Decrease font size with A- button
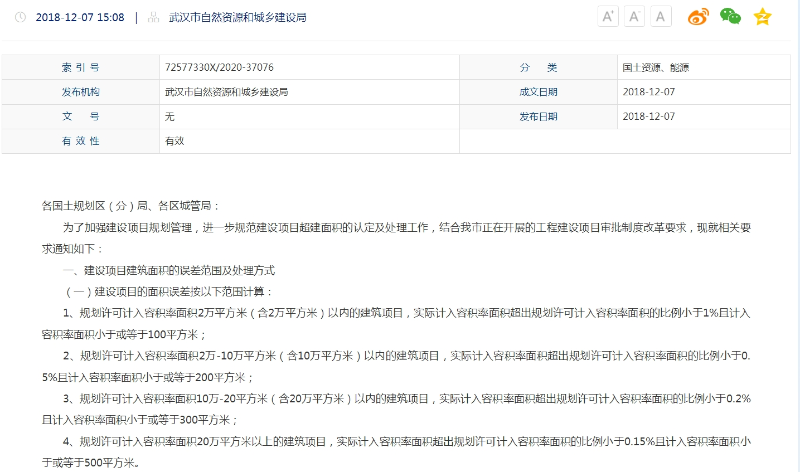This screenshot has height=472, width=800. (634, 17)
